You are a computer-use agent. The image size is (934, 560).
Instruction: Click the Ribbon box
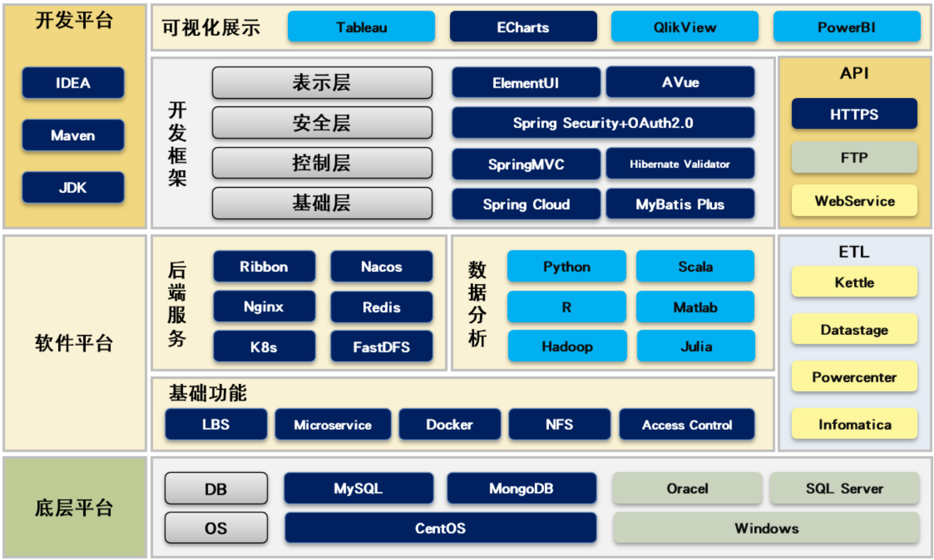[x=264, y=266]
